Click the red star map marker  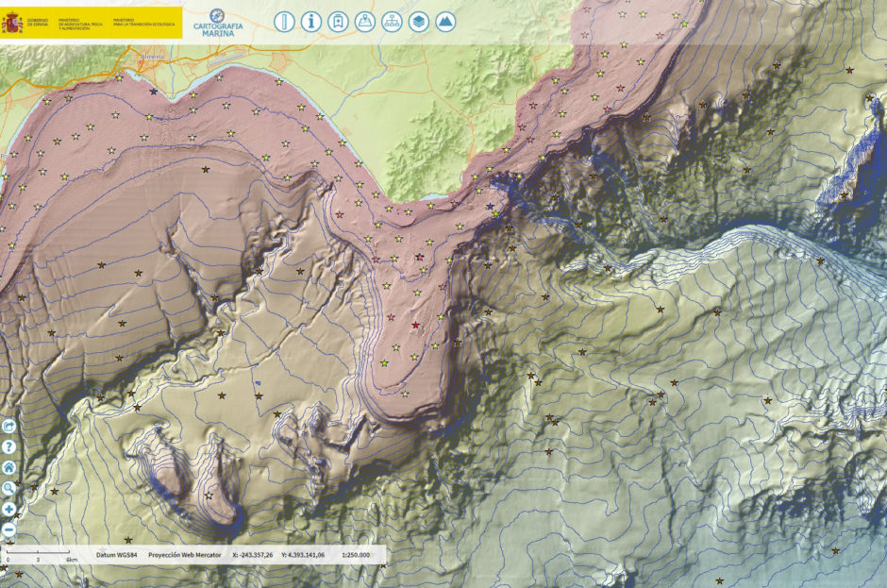415,325
